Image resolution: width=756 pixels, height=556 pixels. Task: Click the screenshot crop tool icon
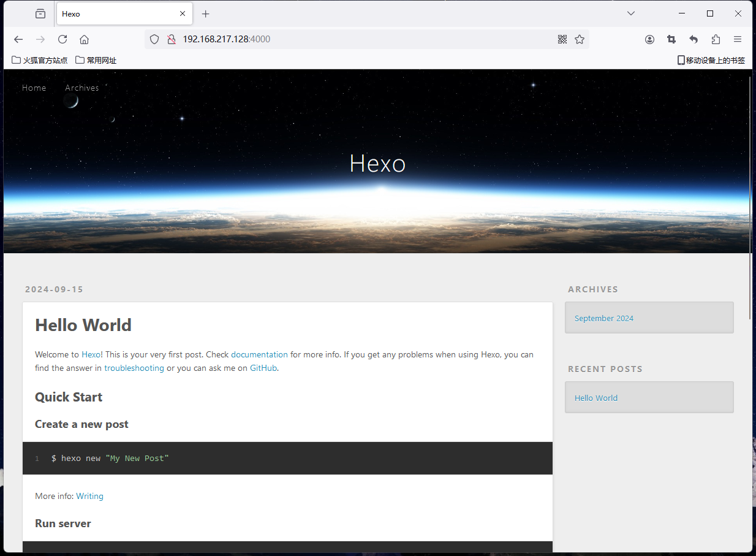(x=671, y=39)
